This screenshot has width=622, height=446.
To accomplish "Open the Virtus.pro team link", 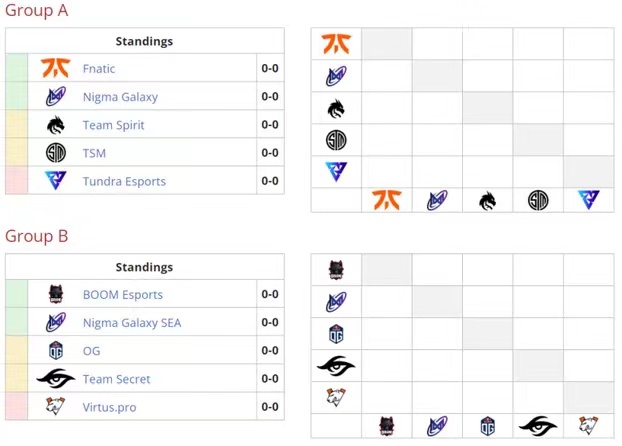I will 109,408.
